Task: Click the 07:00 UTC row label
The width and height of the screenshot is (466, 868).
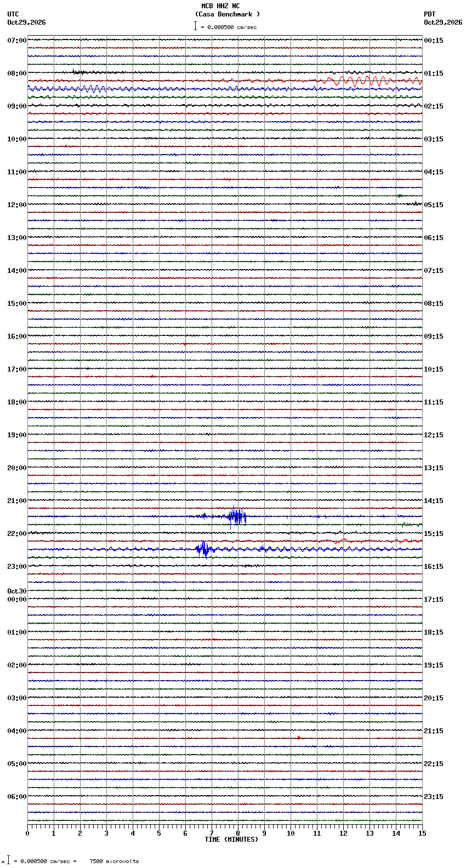Action: [16, 41]
